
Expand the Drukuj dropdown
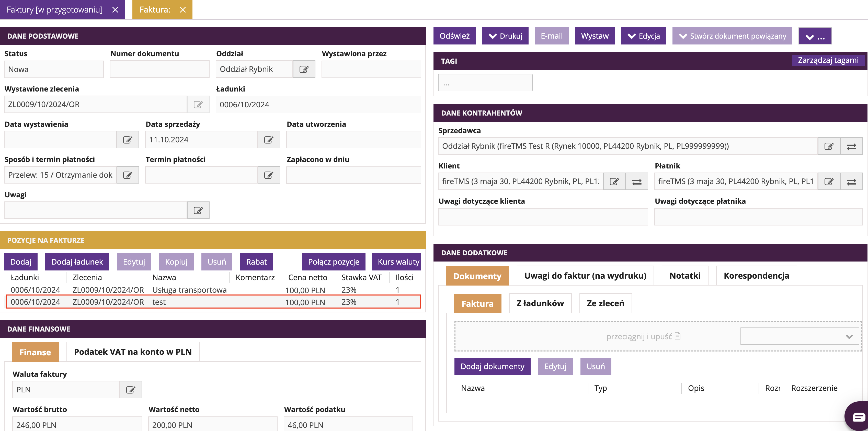point(505,36)
